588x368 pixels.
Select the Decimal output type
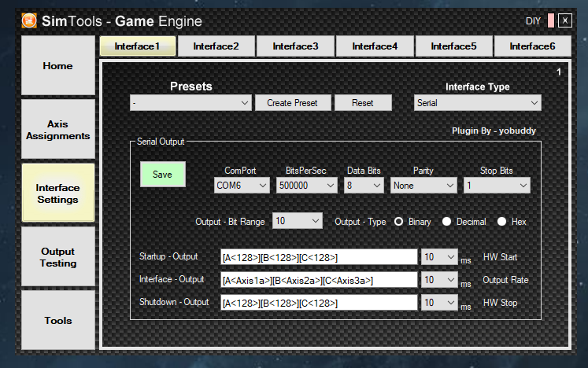[446, 222]
